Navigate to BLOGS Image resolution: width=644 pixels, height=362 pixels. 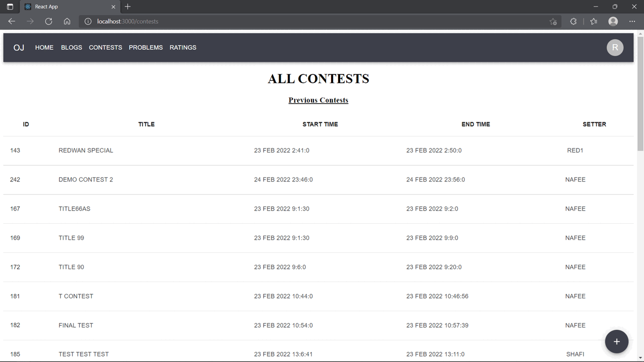(x=71, y=47)
